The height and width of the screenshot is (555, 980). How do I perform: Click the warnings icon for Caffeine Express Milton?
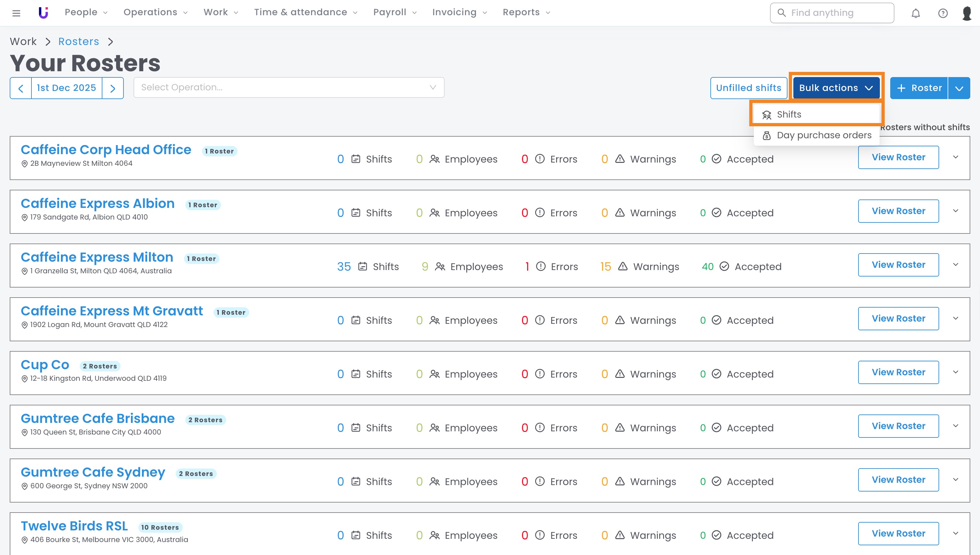pyautogui.click(x=623, y=266)
